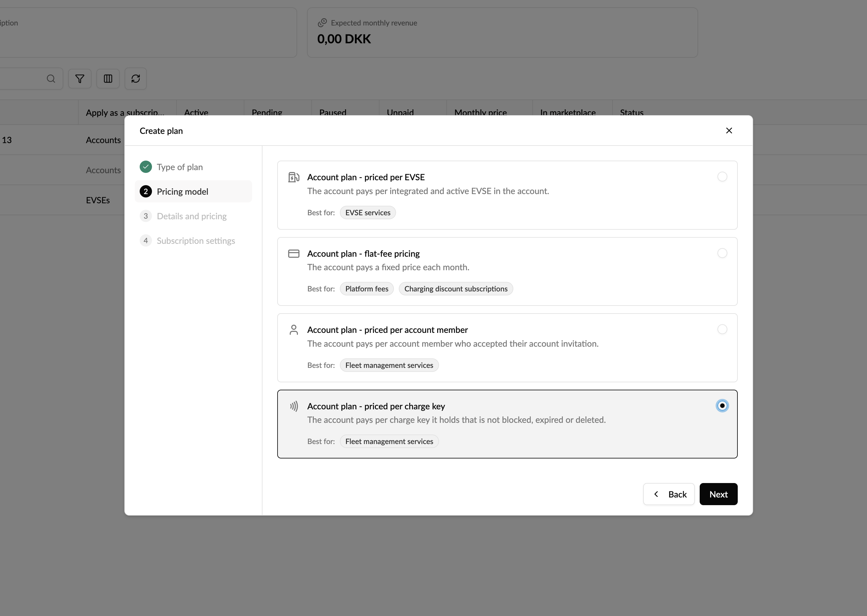
Task: Click the EVSEs table cell
Action: tap(98, 200)
